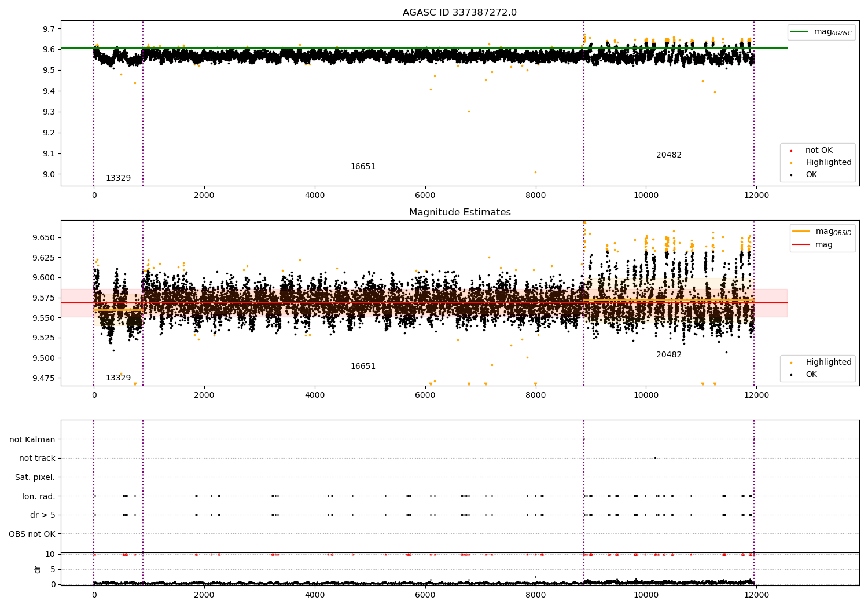Image resolution: width=868 pixels, height=608 pixels.
Task: Click y-axis tick 9.525 in Magnitude Estimates
Action: pos(45,338)
